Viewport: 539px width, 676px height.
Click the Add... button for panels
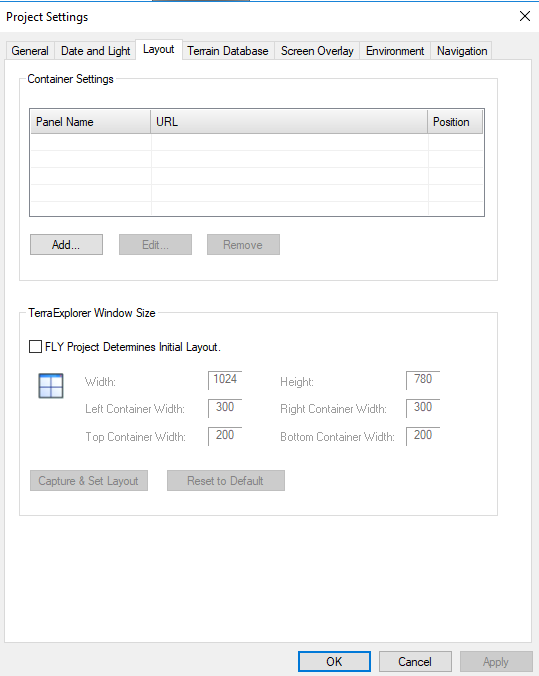point(66,244)
